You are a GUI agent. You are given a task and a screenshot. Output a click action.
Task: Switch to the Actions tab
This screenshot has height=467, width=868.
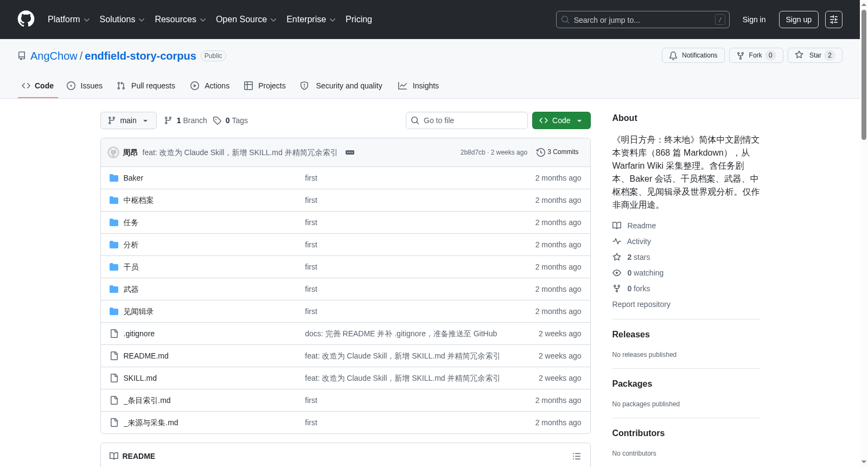(210, 86)
